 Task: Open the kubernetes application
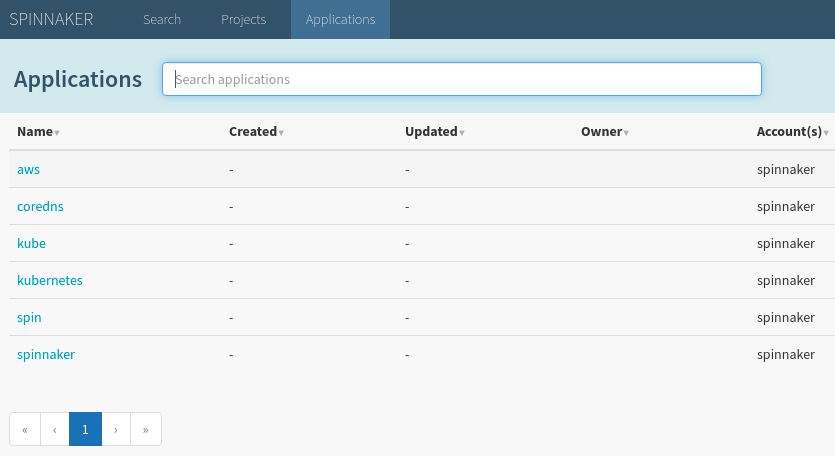[50, 280]
